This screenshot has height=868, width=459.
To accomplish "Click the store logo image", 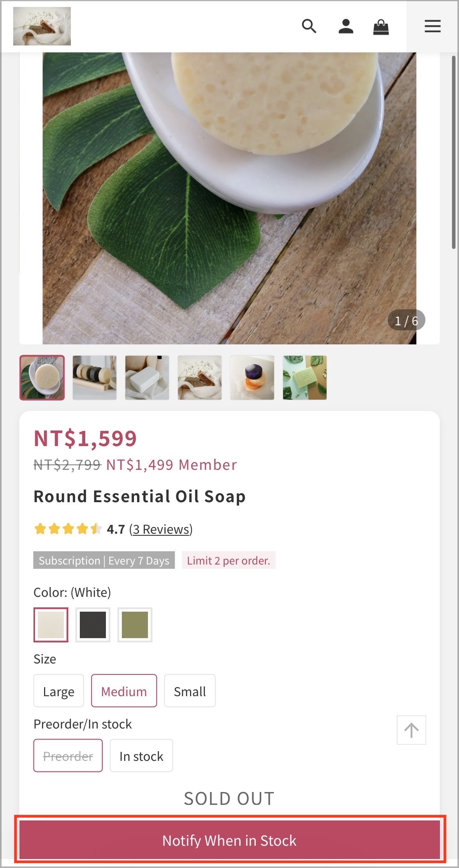I will [x=42, y=26].
